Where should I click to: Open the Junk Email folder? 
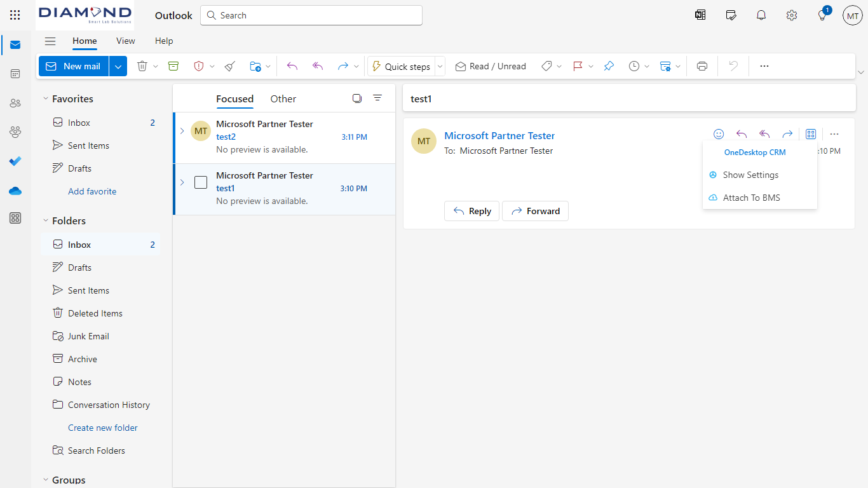pos(100,336)
